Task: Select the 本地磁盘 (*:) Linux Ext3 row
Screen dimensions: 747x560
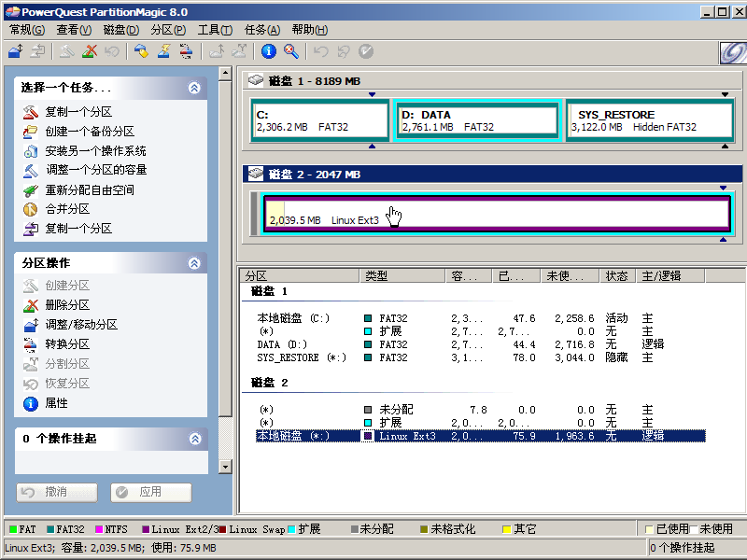Action: (x=480, y=436)
